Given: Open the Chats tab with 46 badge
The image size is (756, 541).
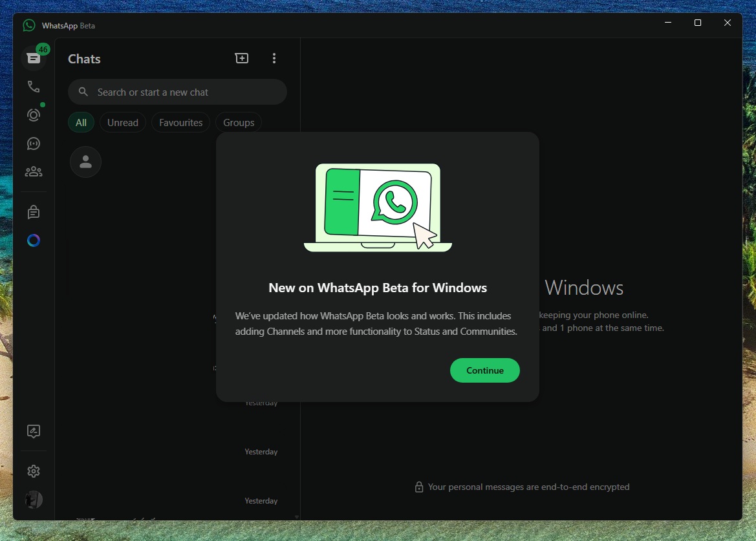Looking at the screenshot, I should tap(34, 58).
